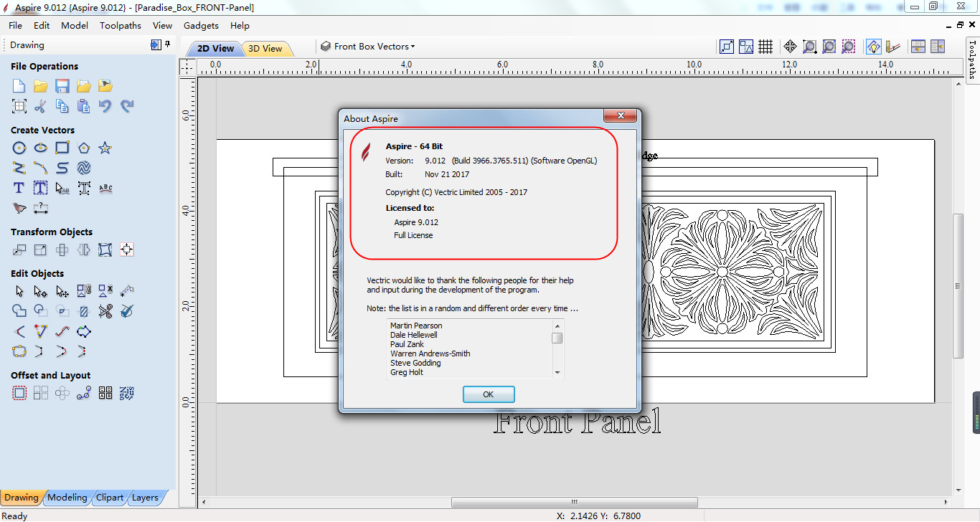
Task: Click the Fit Curves to vectors icon
Action: point(62,331)
